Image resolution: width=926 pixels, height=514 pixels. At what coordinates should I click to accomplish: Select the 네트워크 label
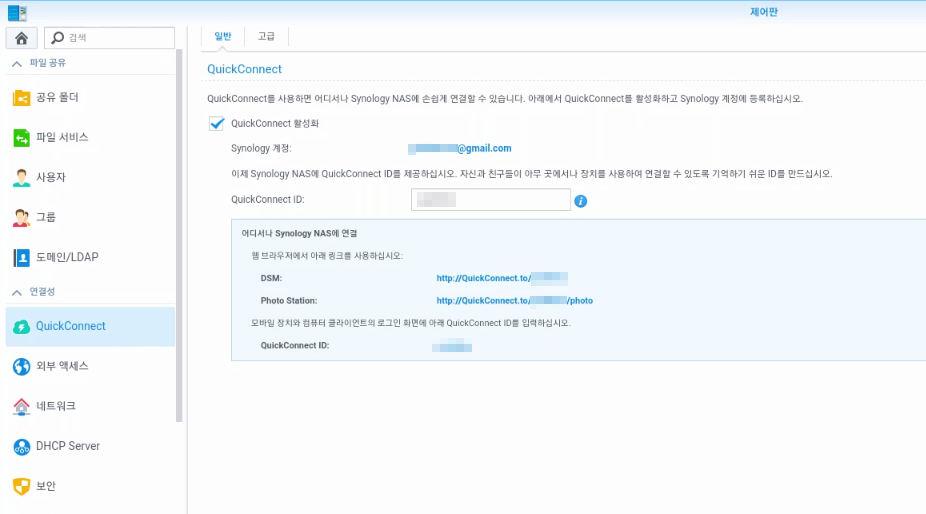(x=56, y=406)
